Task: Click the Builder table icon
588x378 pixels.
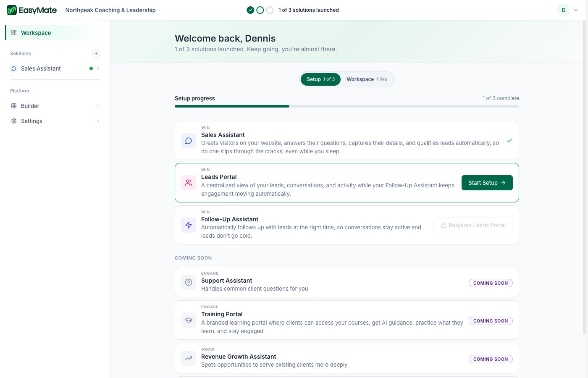Action: click(x=14, y=106)
